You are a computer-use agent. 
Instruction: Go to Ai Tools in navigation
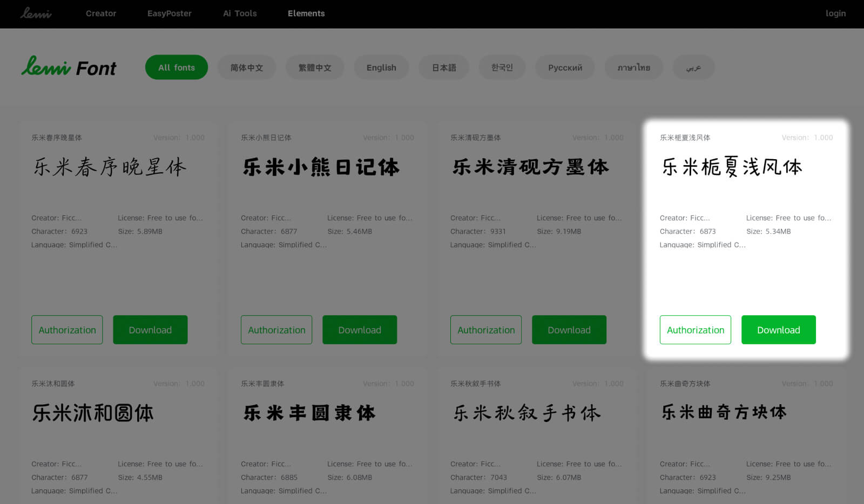click(x=240, y=13)
